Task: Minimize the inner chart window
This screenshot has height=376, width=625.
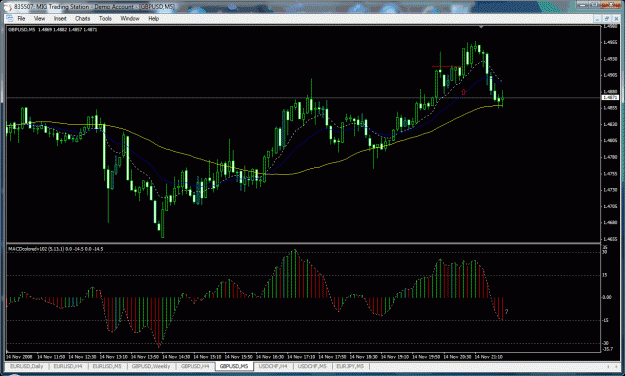Action: 597,18
